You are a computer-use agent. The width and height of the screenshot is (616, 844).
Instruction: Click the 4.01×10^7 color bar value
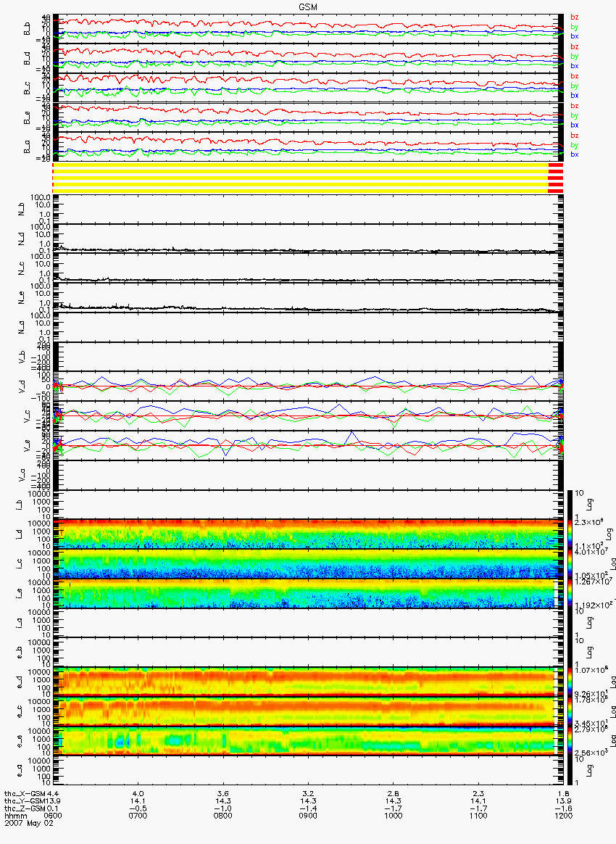coord(590,552)
